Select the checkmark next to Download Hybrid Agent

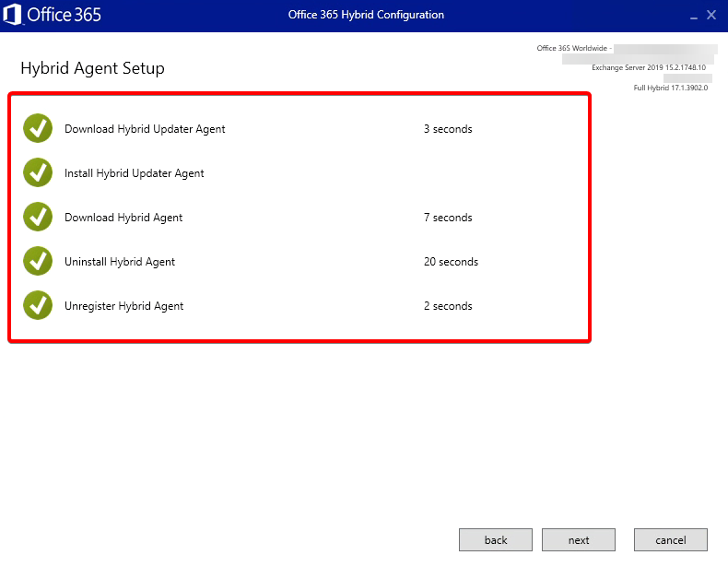[38, 218]
